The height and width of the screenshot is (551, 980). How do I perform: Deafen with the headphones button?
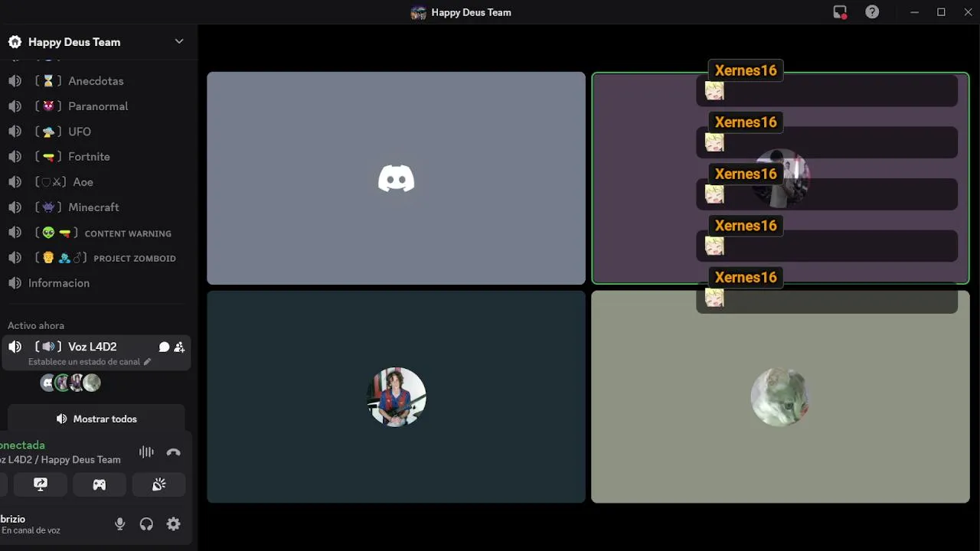[146, 524]
